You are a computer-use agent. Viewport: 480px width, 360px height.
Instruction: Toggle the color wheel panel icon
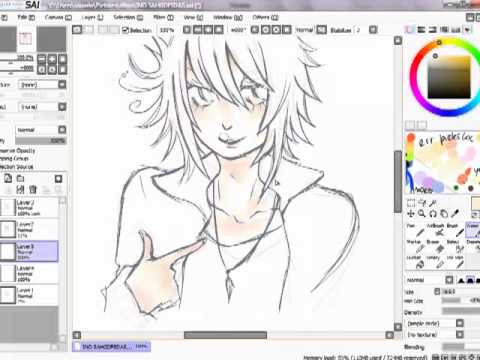(410, 30)
